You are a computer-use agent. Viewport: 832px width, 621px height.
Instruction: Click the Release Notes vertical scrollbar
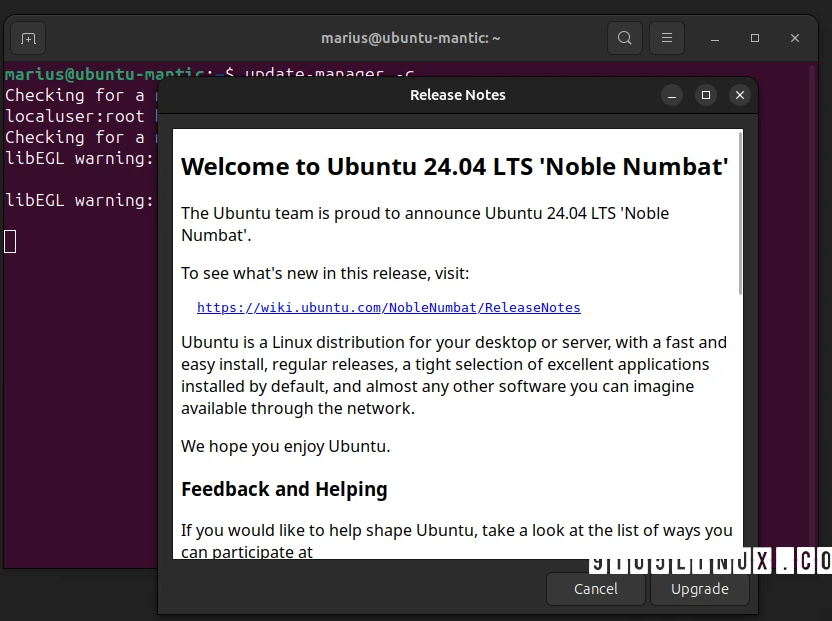pyautogui.click(x=740, y=213)
